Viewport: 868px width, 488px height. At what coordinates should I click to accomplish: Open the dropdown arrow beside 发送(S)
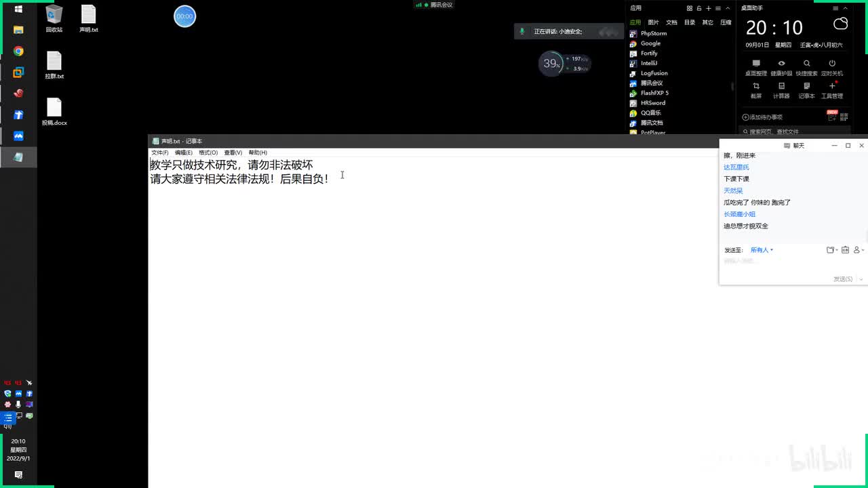(x=861, y=279)
